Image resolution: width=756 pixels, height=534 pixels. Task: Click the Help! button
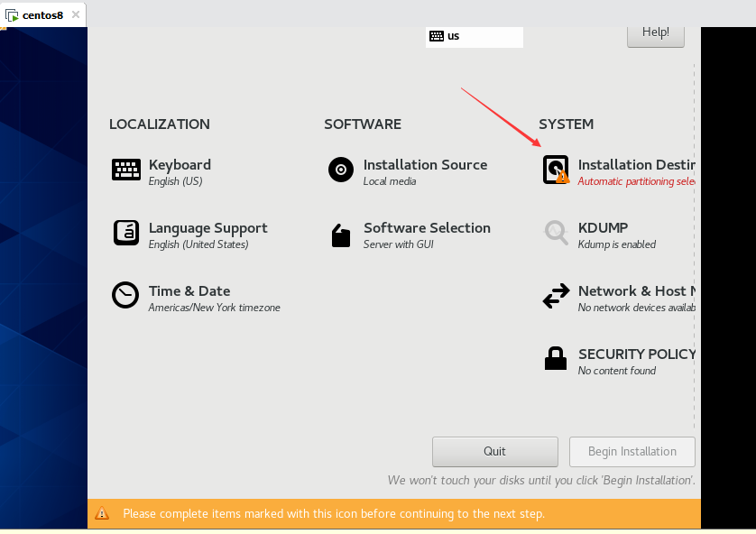[655, 32]
